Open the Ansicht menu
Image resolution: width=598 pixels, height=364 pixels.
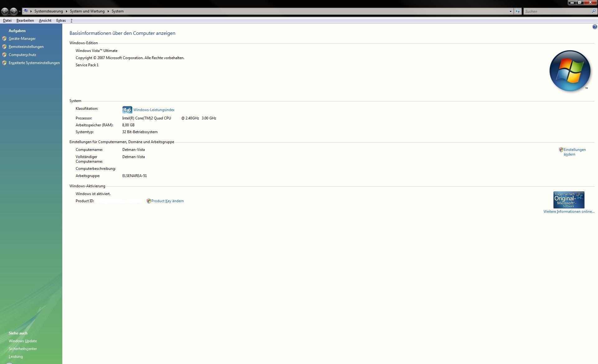[45, 21]
